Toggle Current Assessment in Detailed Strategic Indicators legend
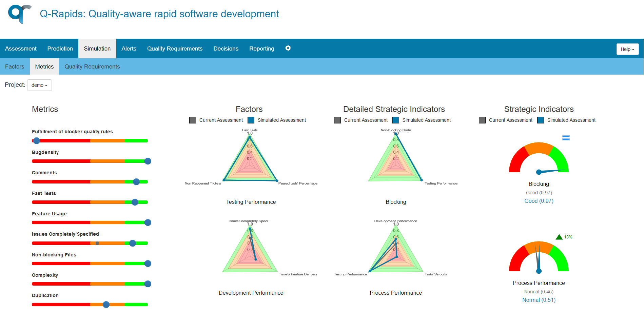 pyautogui.click(x=337, y=120)
